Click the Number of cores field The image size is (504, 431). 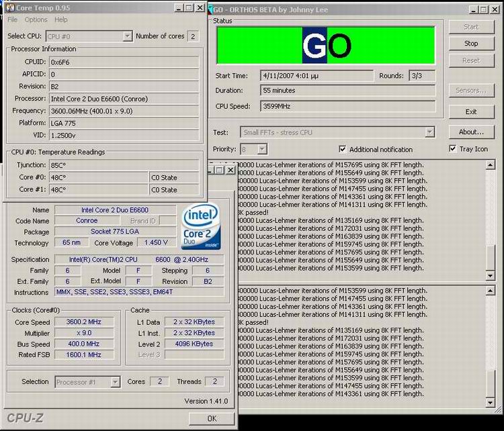(x=193, y=36)
